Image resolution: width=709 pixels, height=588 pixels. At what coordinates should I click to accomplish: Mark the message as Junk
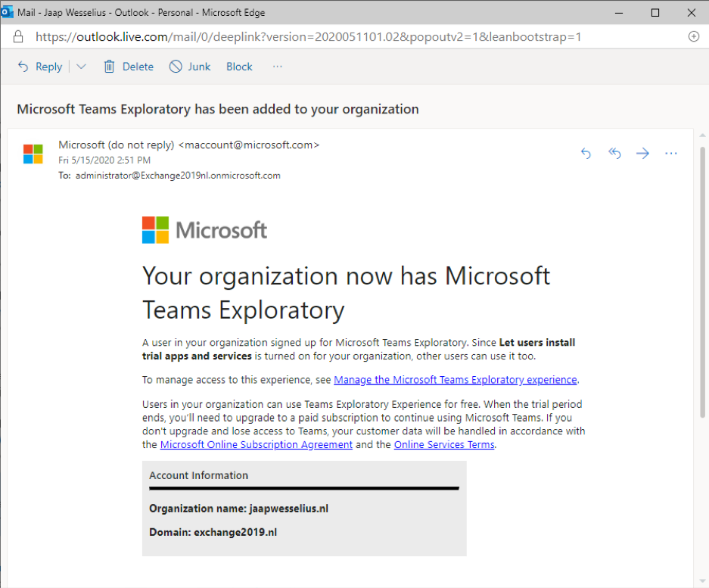(189, 66)
